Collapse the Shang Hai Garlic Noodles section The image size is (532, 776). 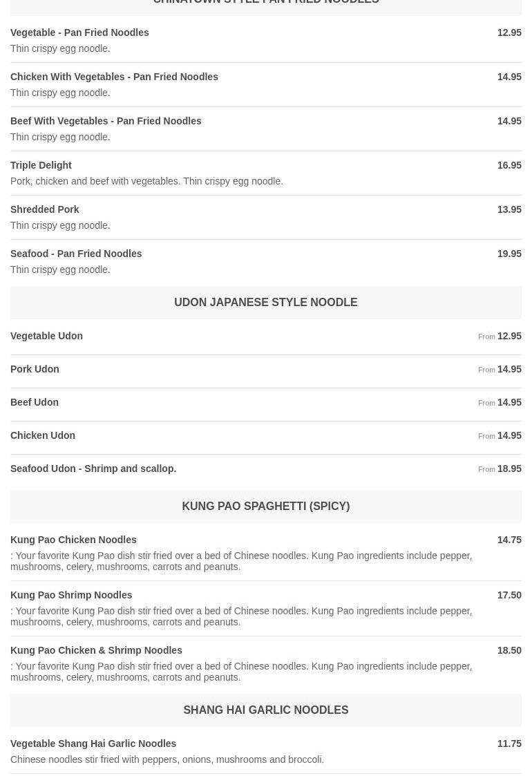click(x=265, y=710)
